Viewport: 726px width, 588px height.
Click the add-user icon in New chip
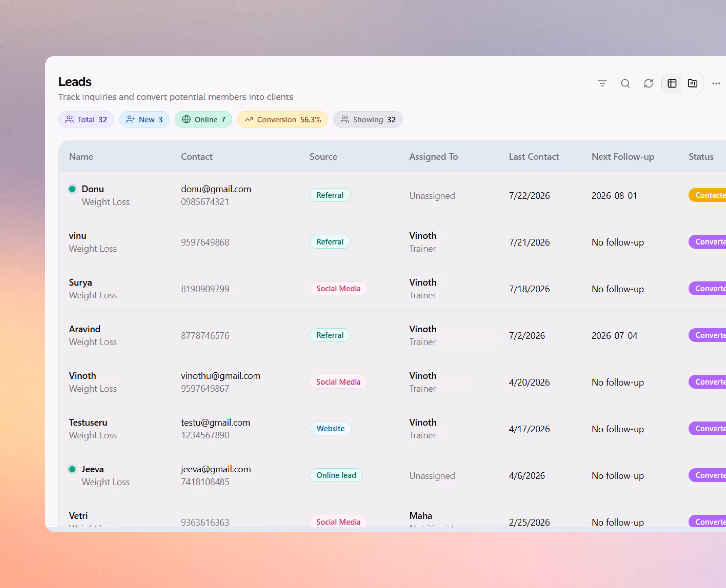(x=130, y=120)
